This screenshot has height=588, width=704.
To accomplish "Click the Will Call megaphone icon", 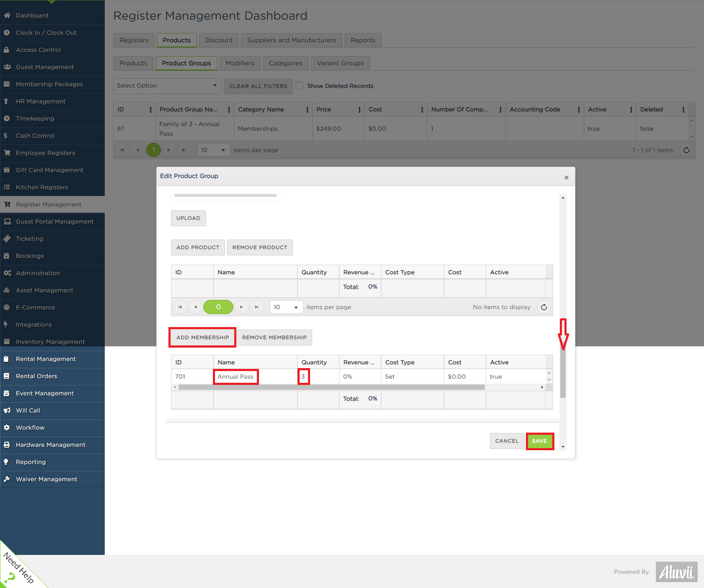I will coord(7,410).
